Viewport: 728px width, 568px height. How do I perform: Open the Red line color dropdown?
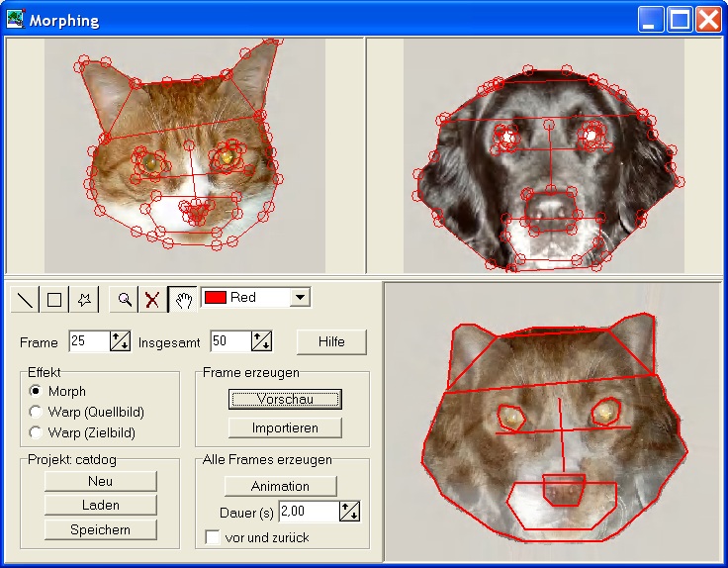coord(301,297)
